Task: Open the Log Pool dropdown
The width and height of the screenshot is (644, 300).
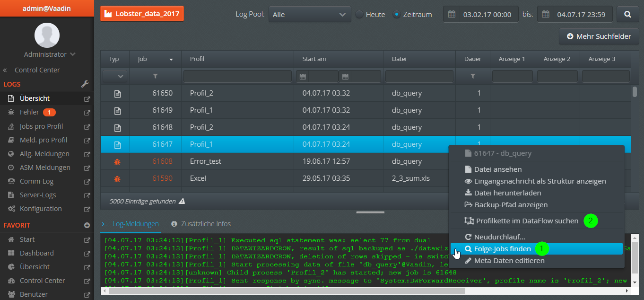Action: (310, 14)
